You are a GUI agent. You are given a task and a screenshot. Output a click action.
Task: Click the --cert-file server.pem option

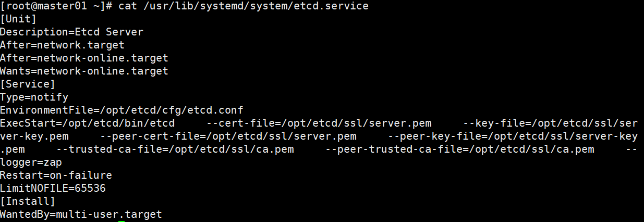click(319, 124)
